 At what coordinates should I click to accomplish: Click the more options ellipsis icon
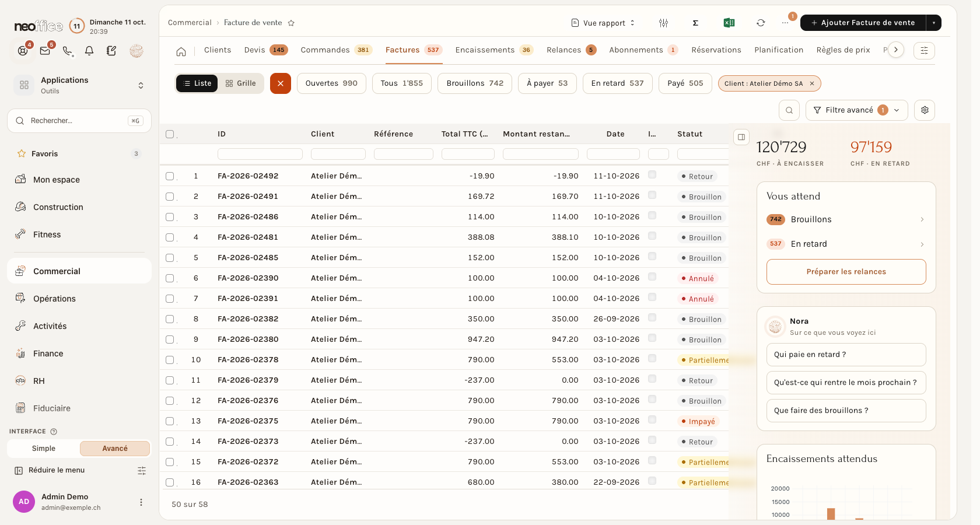785,23
